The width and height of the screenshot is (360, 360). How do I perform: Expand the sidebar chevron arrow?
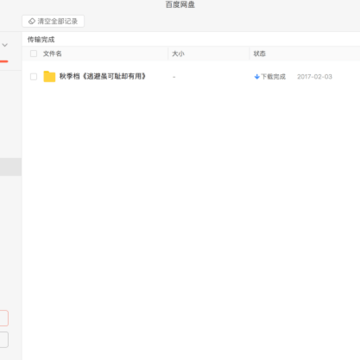pos(5,45)
